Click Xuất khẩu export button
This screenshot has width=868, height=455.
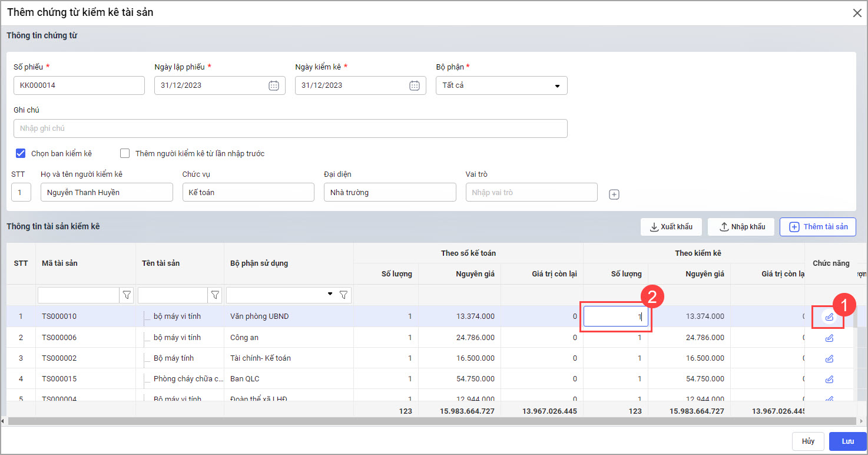coord(671,227)
